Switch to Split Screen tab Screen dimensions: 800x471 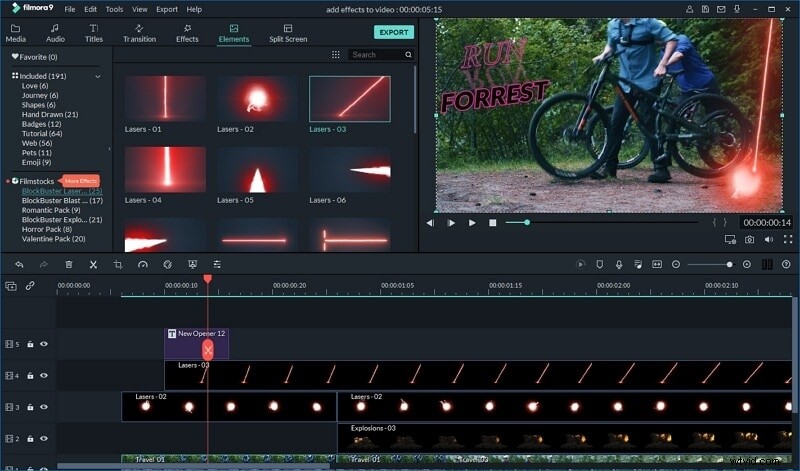[288, 34]
